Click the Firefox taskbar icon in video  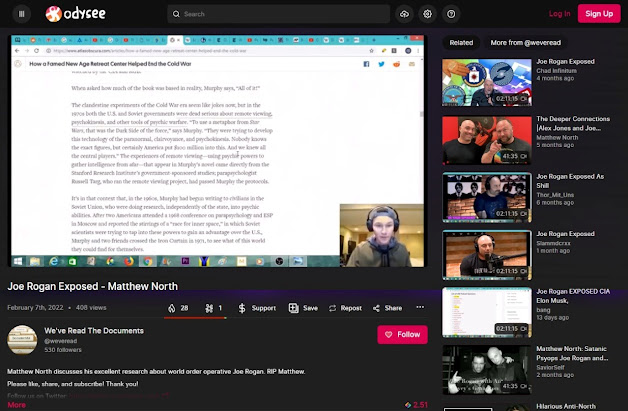[129, 262]
